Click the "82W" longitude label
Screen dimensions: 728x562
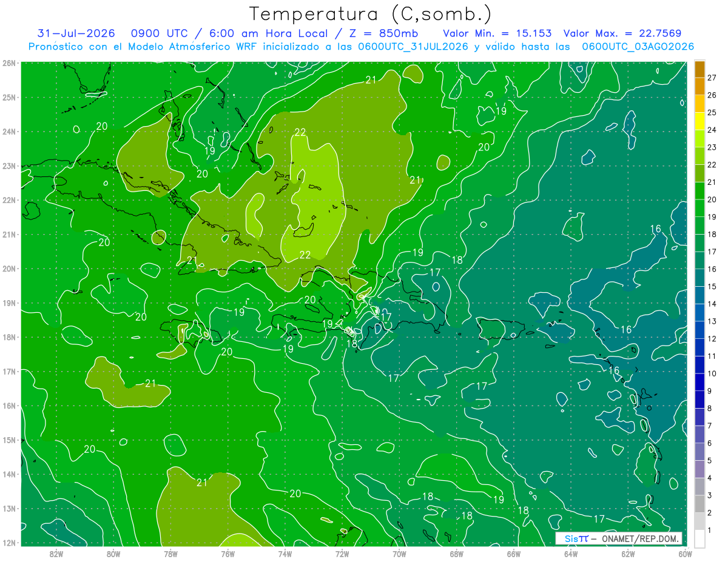tap(56, 554)
